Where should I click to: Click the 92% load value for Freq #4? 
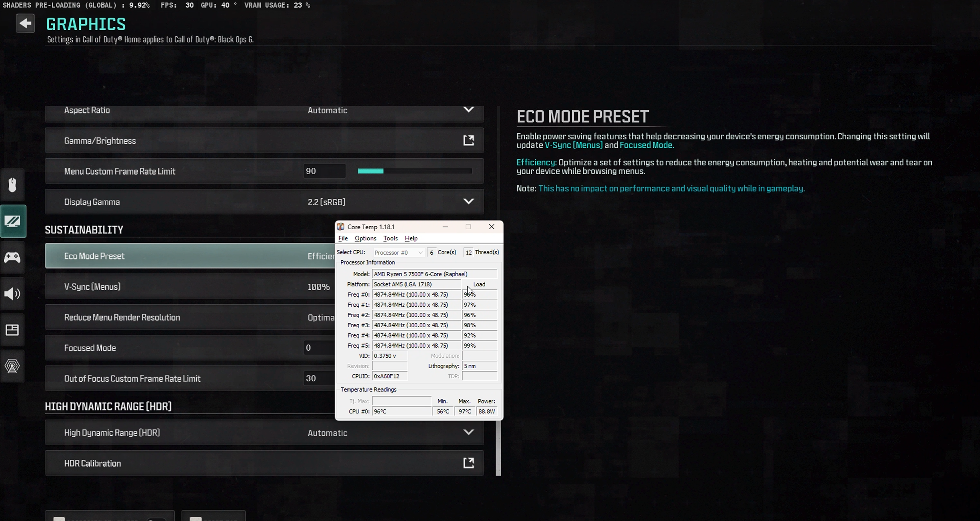click(x=479, y=335)
